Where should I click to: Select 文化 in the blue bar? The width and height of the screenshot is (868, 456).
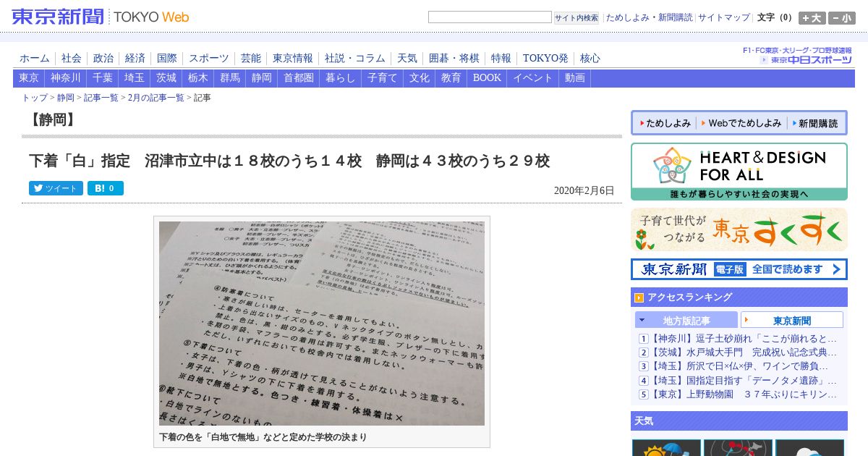pyautogui.click(x=420, y=78)
